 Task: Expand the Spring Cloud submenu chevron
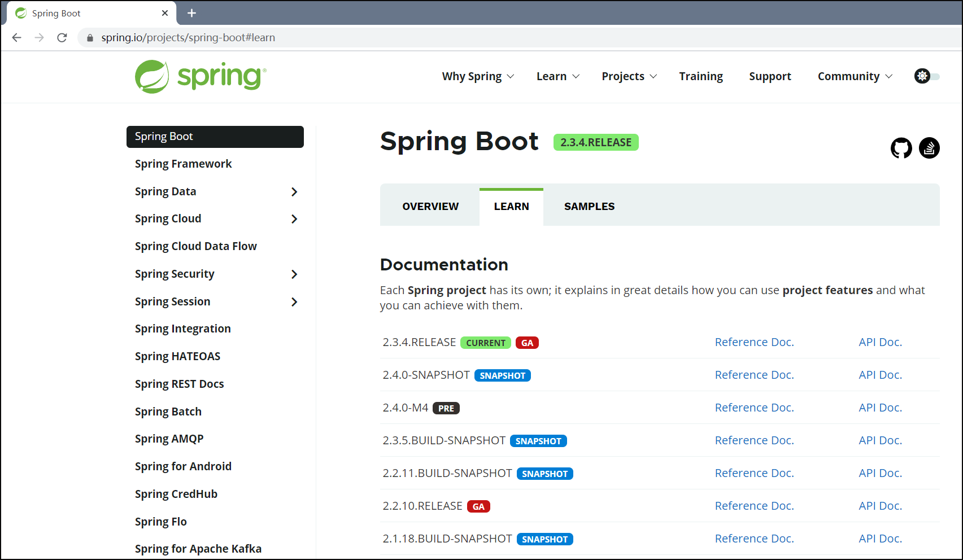294,219
